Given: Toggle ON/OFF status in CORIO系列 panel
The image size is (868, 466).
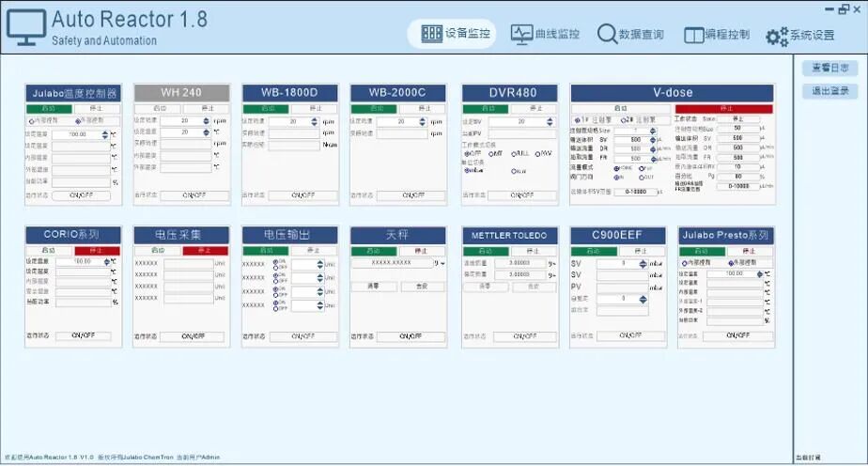Looking at the screenshot, I should click(83, 335).
